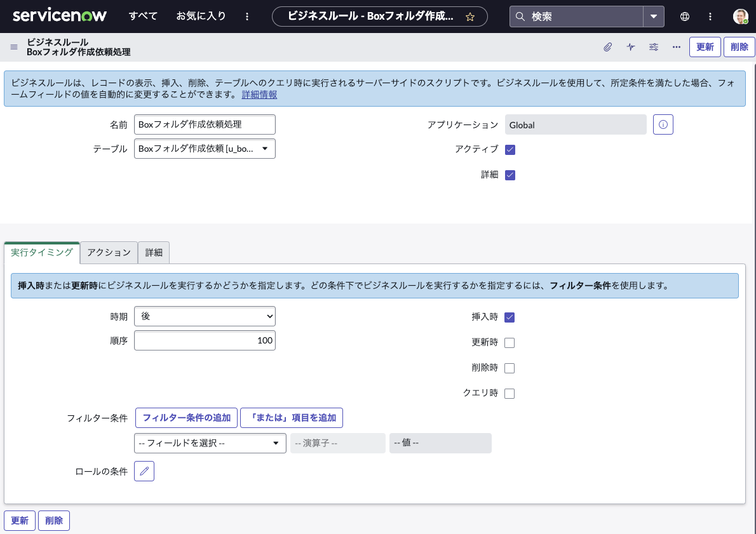Image resolution: width=756 pixels, height=534 pixels.
Task: Open attachments with the paperclip icon
Action: pos(607,47)
